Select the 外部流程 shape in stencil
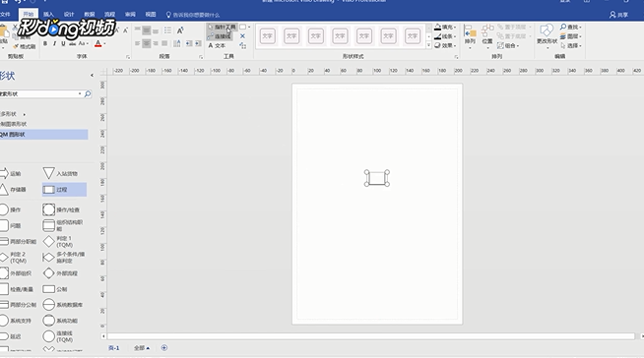Viewport: 644px width, 358px height. pyautogui.click(x=61, y=273)
